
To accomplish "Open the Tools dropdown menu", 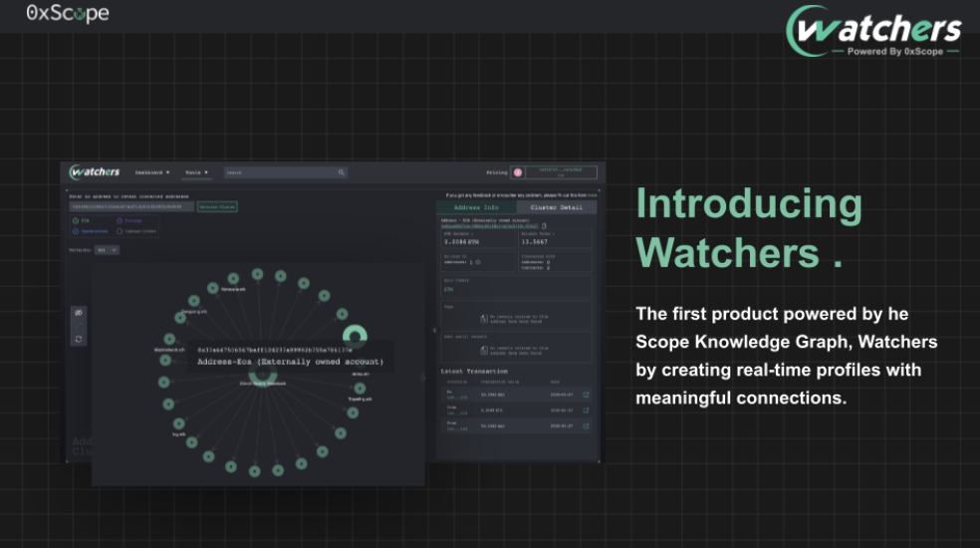I will 196,172.
